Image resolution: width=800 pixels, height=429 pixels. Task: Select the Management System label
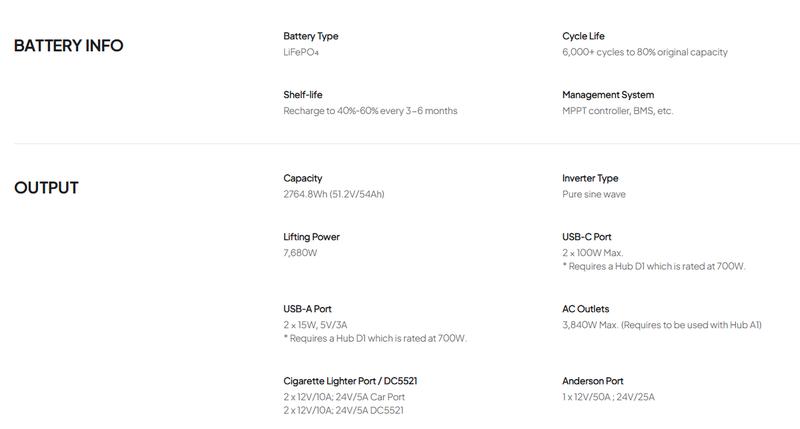pyautogui.click(x=610, y=95)
